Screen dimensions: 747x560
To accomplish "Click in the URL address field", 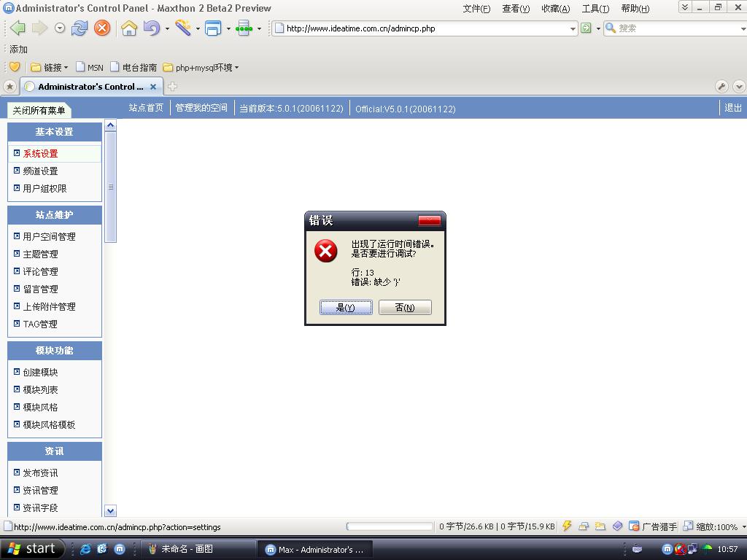I will (x=426, y=28).
